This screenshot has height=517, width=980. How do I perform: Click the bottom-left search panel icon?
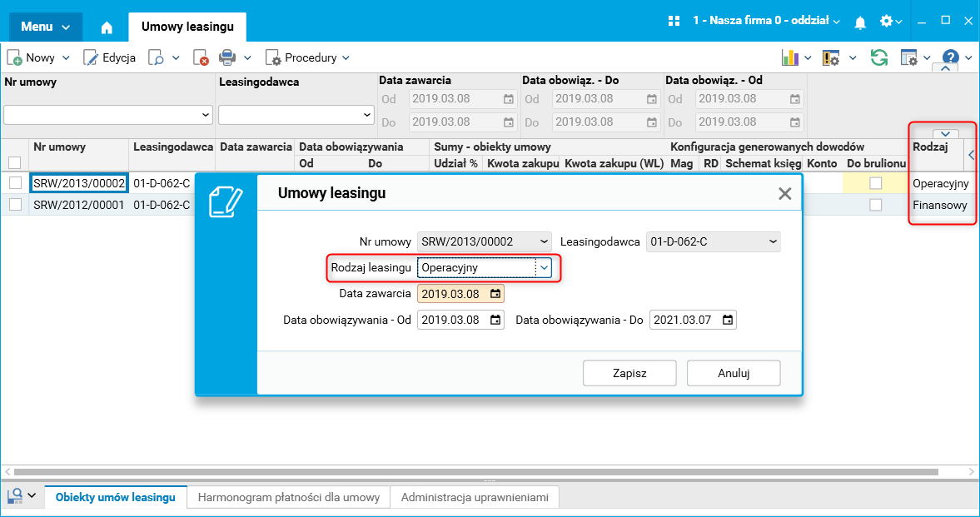coord(15,495)
